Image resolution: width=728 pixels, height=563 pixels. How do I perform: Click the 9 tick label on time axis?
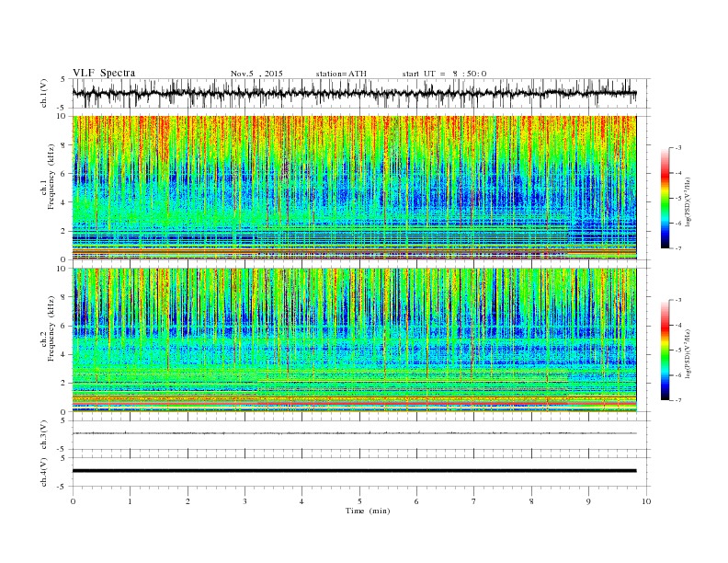click(588, 501)
